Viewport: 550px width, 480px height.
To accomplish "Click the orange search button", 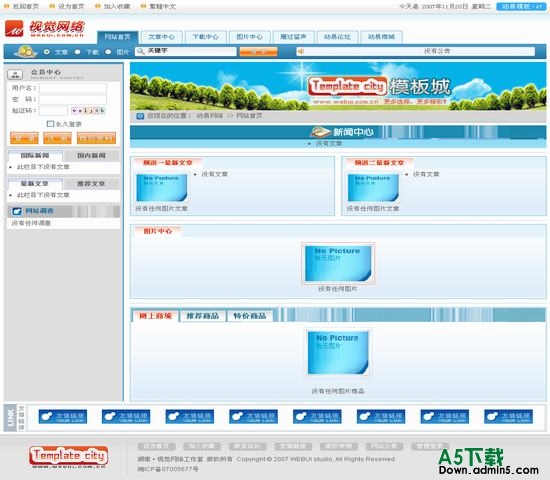I will (258, 52).
